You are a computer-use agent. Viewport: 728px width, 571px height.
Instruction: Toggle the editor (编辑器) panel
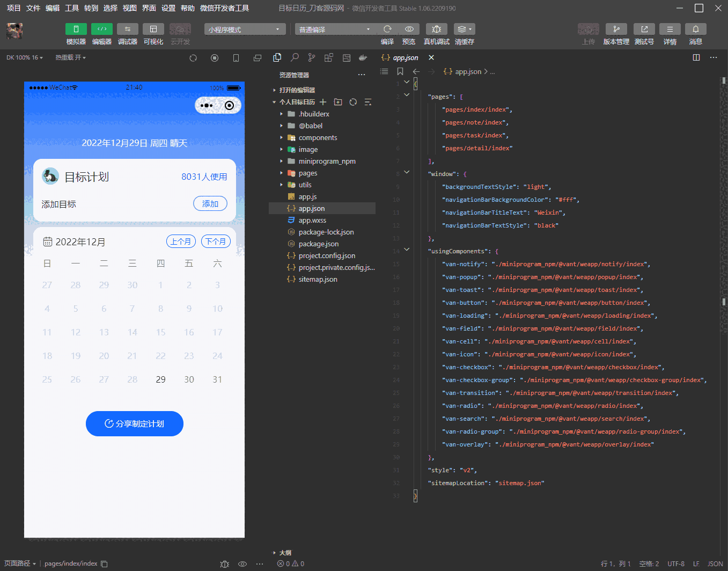tap(102, 29)
